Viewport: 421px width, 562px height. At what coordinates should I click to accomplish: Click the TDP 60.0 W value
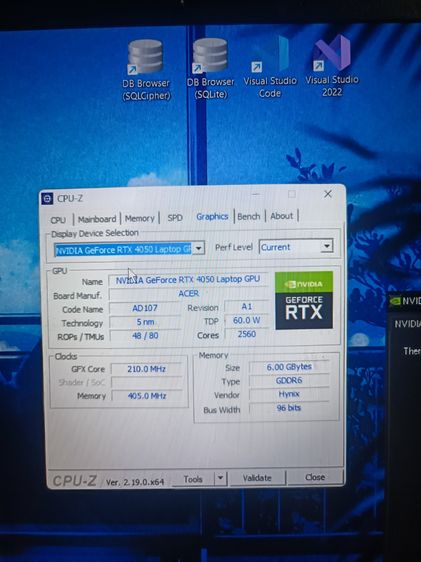[x=247, y=320]
